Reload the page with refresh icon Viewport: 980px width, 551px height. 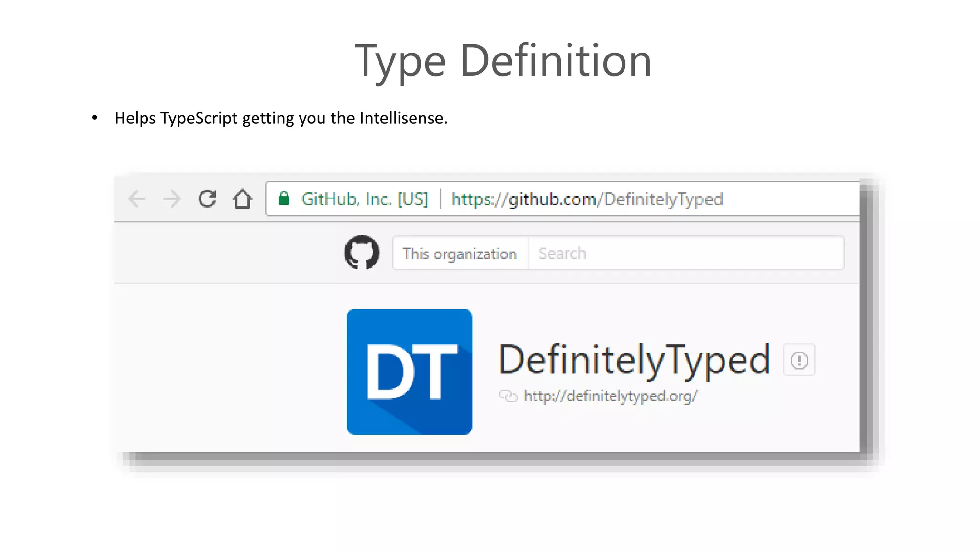pyautogui.click(x=207, y=198)
